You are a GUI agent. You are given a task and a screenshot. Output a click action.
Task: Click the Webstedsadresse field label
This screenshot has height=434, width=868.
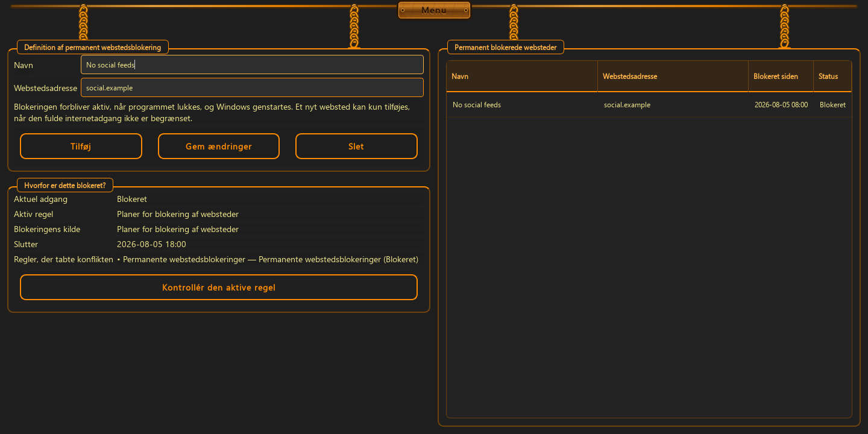click(x=45, y=88)
